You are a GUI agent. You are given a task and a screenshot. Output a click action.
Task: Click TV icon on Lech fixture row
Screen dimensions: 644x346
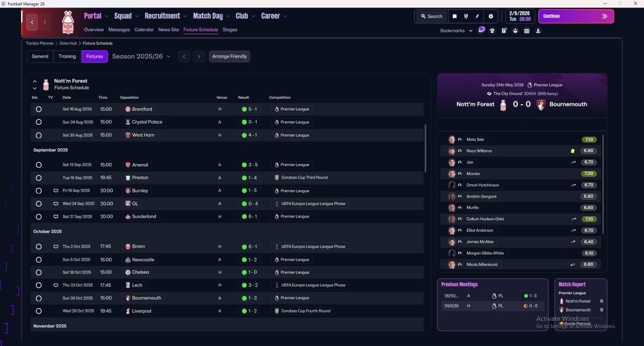[x=56, y=285]
